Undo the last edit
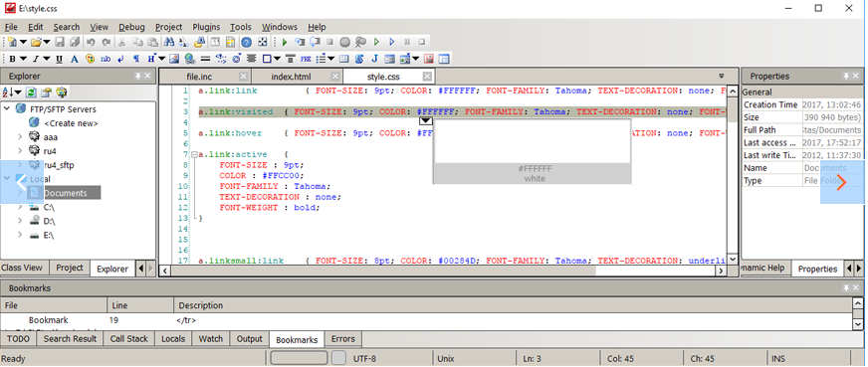Viewport: 868px width, 367px height. 92,42
